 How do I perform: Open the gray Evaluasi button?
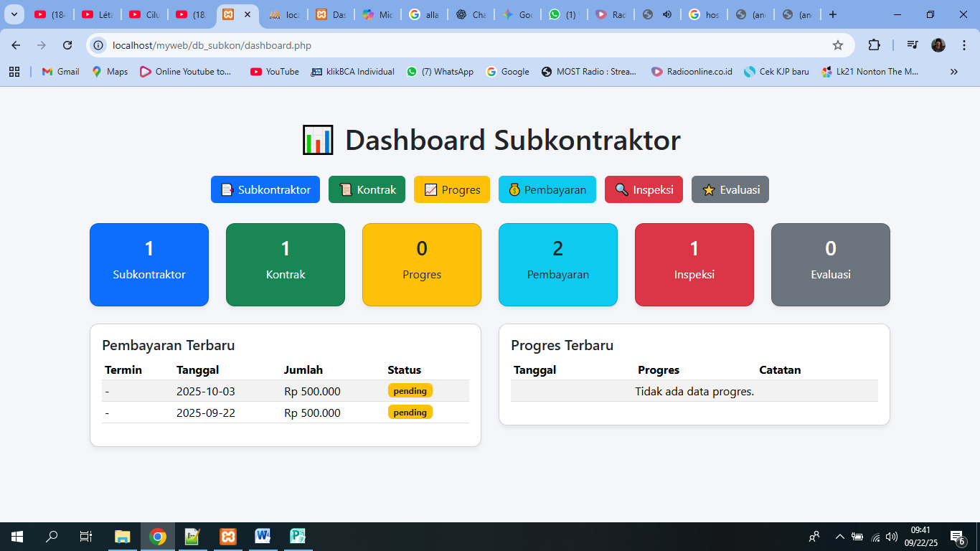pyautogui.click(x=730, y=189)
